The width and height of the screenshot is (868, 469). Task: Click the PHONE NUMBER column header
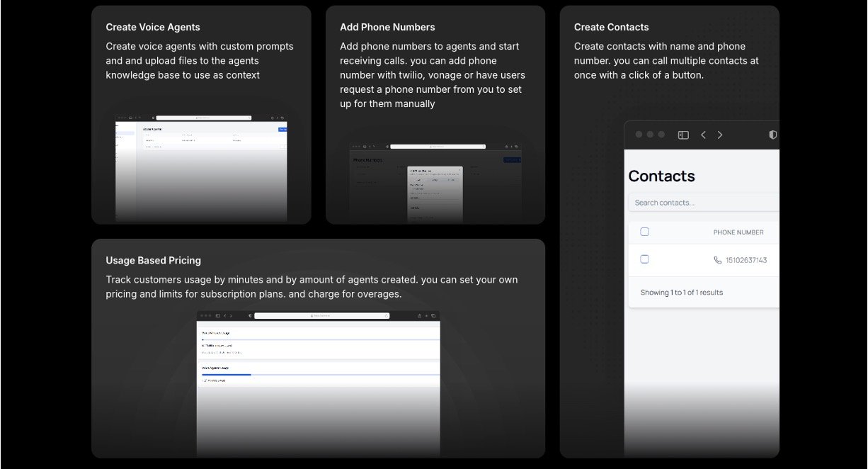coord(738,232)
